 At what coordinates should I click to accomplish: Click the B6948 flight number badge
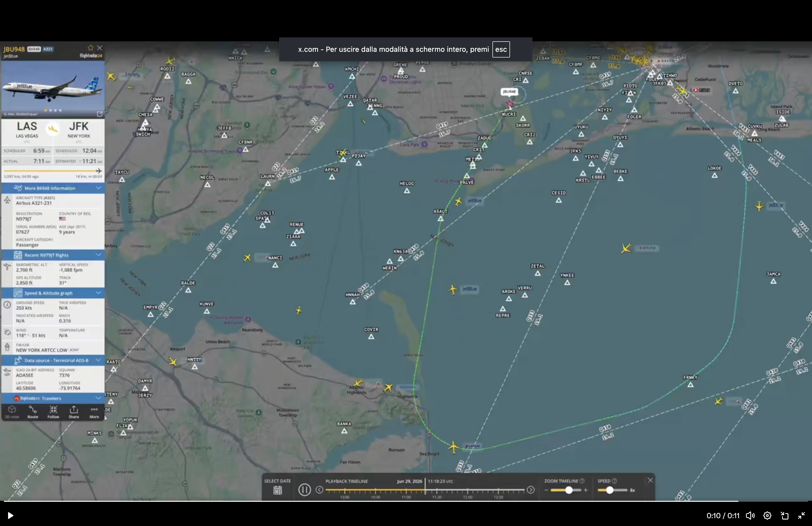pyautogui.click(x=34, y=49)
